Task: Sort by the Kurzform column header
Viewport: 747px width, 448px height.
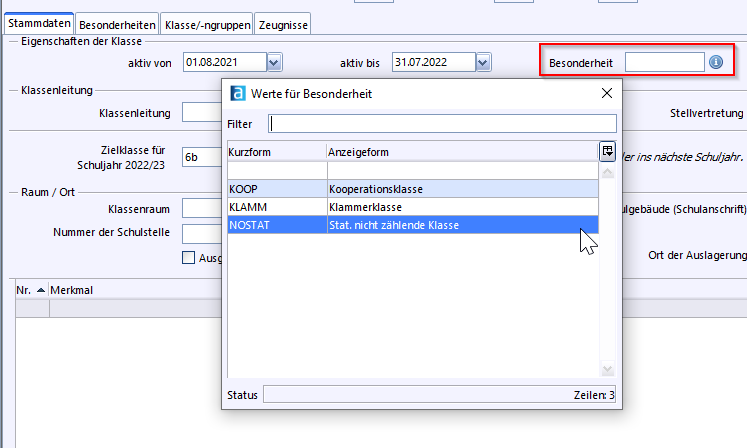Action: coord(276,152)
